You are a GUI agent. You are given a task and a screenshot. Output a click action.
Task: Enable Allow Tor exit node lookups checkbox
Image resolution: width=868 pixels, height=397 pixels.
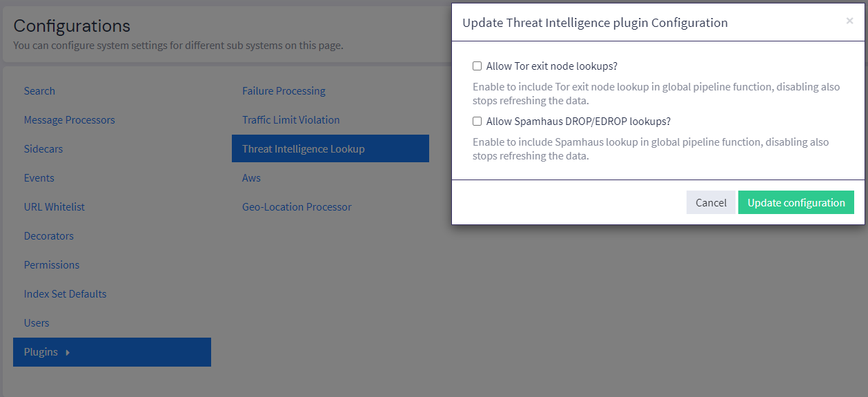(477, 66)
